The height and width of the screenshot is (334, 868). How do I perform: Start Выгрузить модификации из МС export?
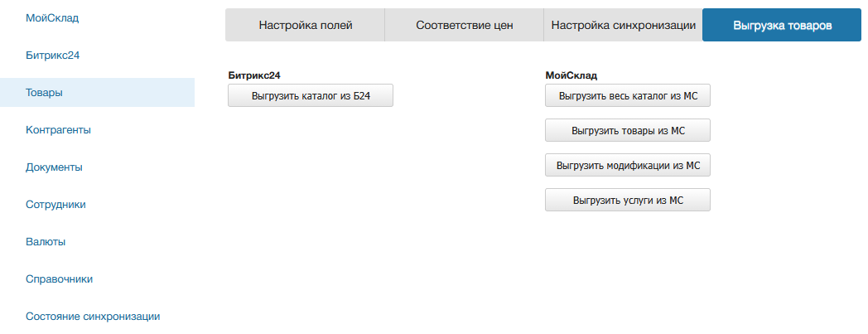(x=628, y=166)
